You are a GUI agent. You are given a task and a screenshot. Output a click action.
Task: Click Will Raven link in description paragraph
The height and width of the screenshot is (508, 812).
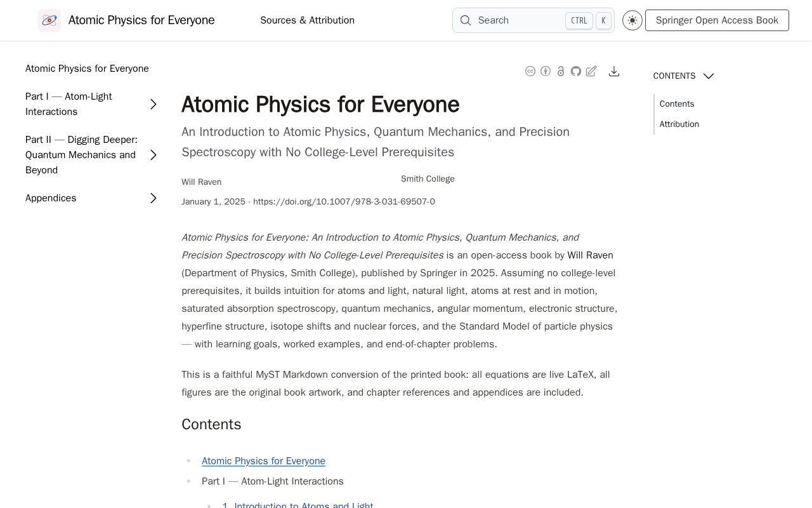click(590, 255)
